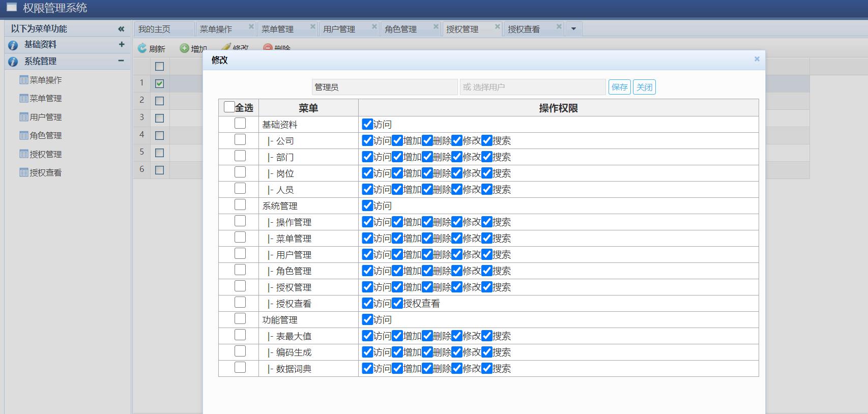The width and height of the screenshot is (868, 414).
Task: Collapse the 系统管理 section with minus
Action: coord(121,61)
